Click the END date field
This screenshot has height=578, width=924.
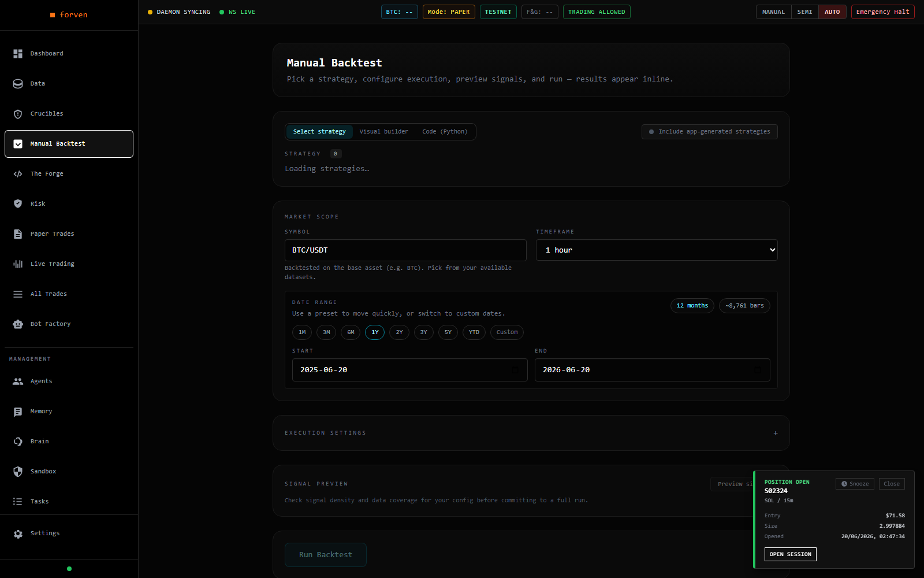point(653,370)
